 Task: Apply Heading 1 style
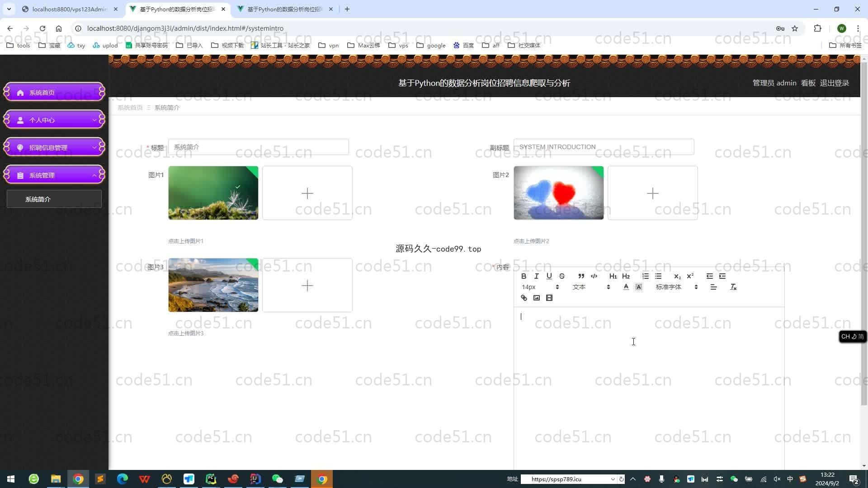coord(613,276)
